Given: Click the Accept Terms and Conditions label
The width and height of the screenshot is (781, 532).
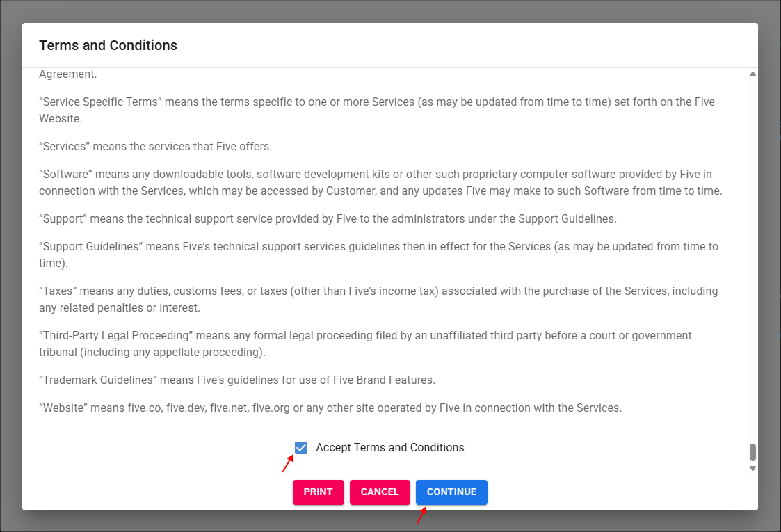Looking at the screenshot, I should [389, 447].
